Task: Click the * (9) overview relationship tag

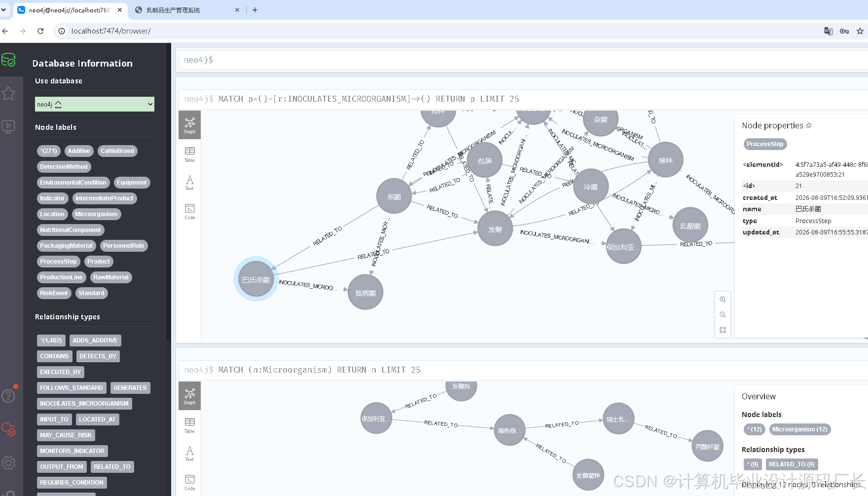Action: [753, 464]
